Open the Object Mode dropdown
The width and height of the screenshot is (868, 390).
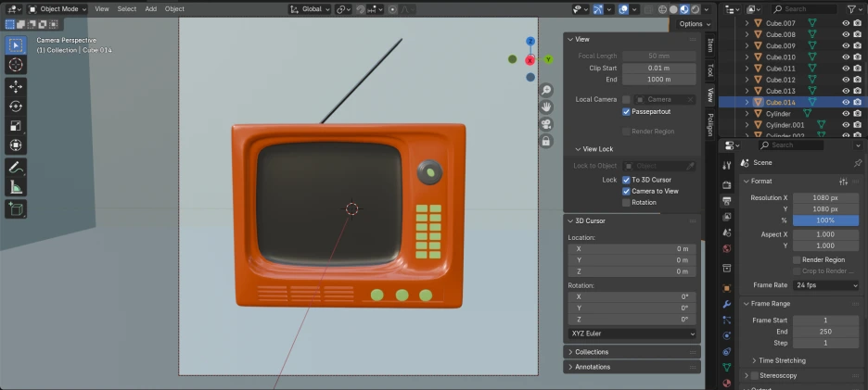57,8
